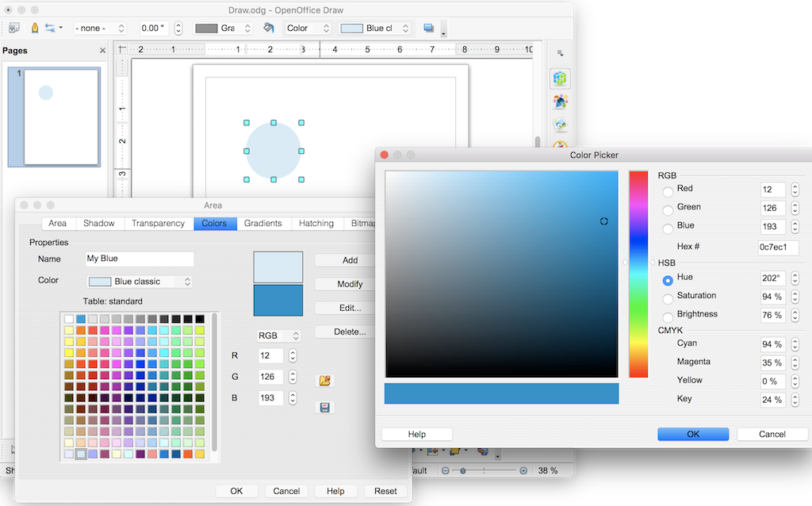The image size is (812, 506).
Task: Click the shadow icon at the toolbar's end
Action: point(427,26)
